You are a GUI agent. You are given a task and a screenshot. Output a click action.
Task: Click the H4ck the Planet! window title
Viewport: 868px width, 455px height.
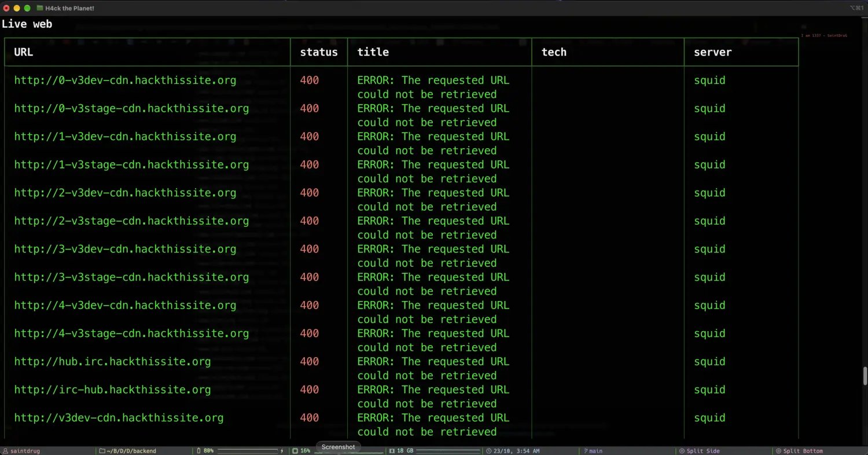pyautogui.click(x=69, y=8)
